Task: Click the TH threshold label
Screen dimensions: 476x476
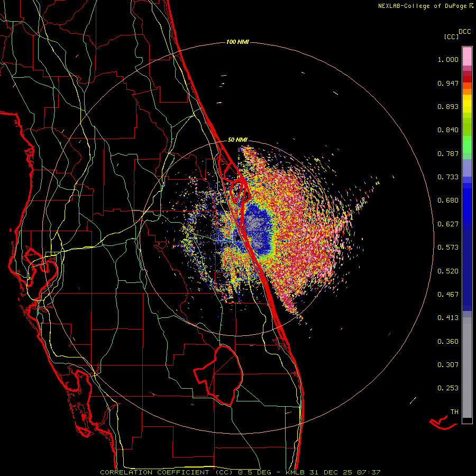Action: coord(454,412)
